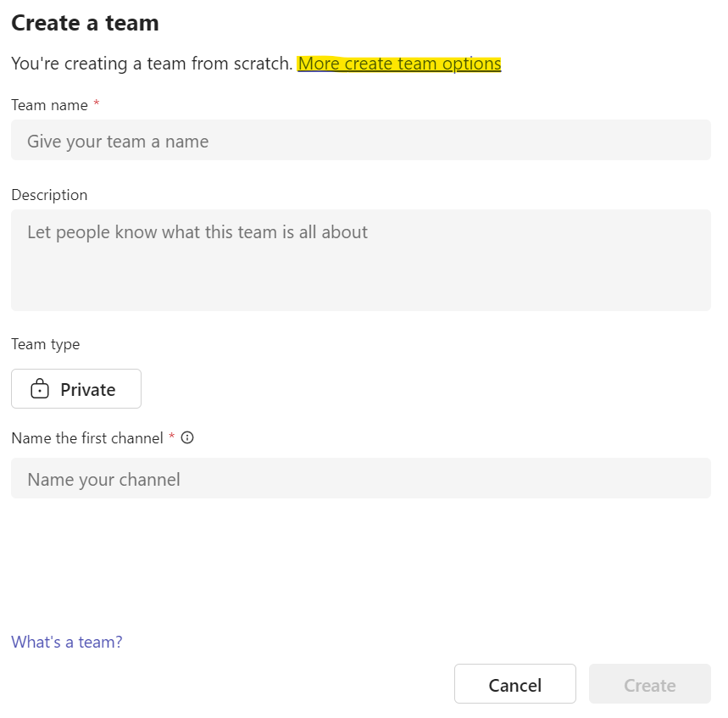Click the Cancel button
Image resolution: width=728 pixels, height=718 pixels.
point(515,683)
